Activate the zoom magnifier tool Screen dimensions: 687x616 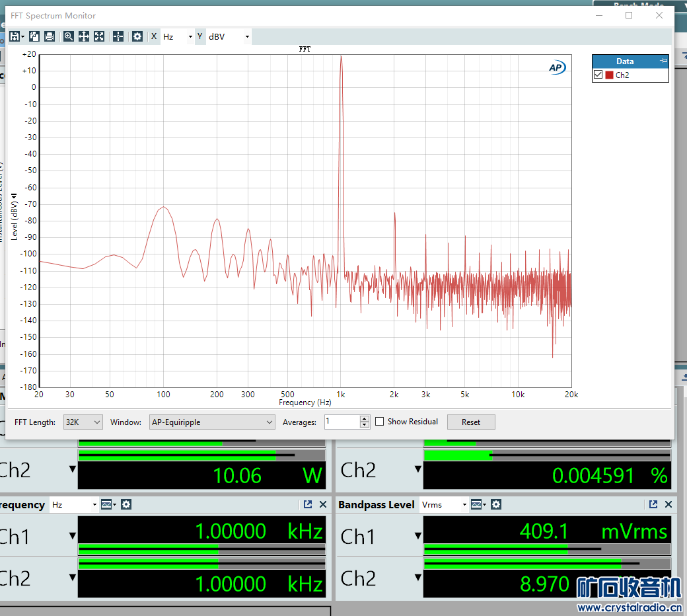tap(69, 36)
